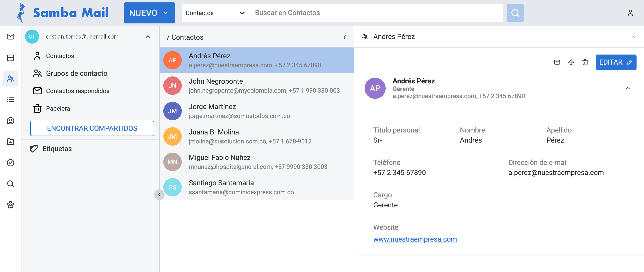This screenshot has height=272, width=644.
Task: Open the Calendar icon in left sidebar
Action: (x=10, y=58)
